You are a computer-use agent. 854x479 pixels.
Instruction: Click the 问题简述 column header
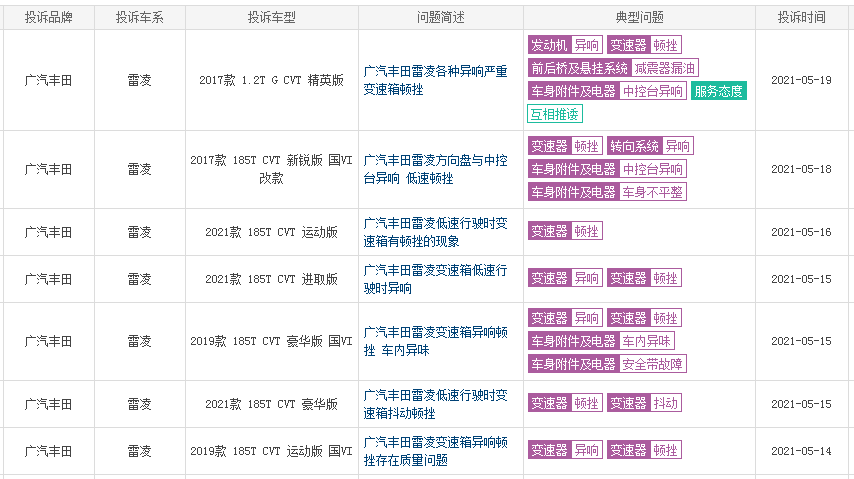tap(441, 17)
